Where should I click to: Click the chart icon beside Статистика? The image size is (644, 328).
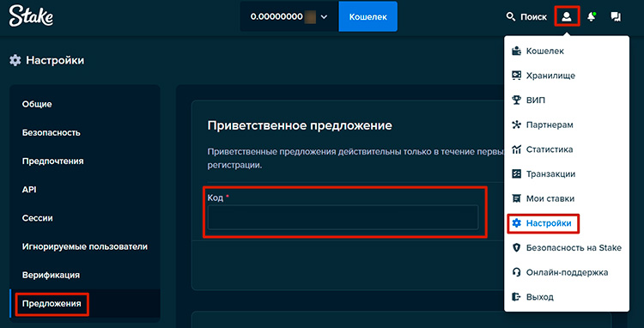(x=516, y=149)
